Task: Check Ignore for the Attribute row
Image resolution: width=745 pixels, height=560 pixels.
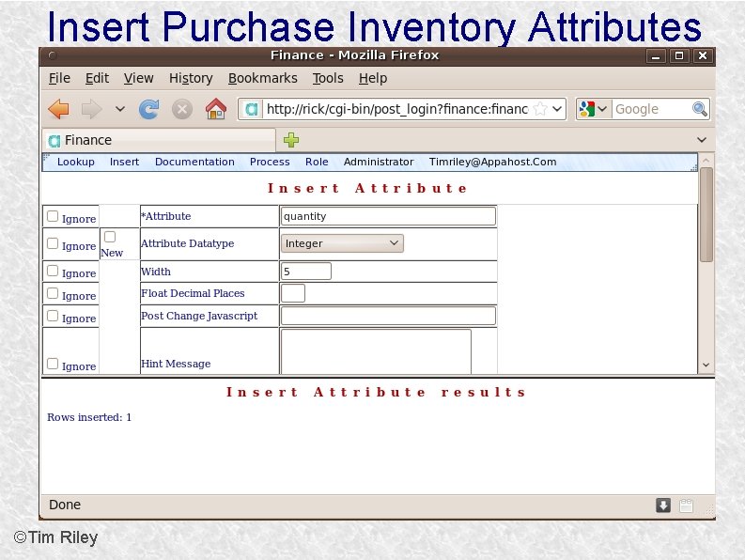Action: tap(53, 216)
